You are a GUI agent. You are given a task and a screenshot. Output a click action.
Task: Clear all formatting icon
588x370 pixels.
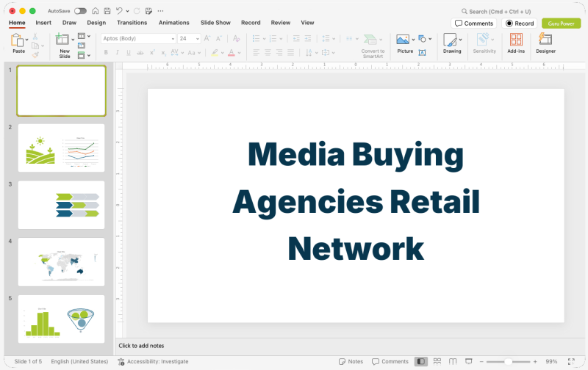tap(236, 38)
